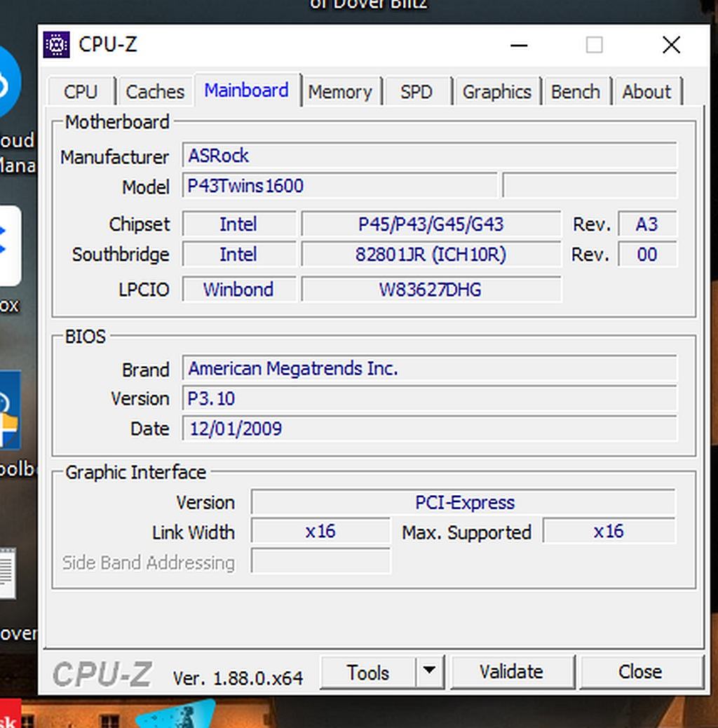This screenshot has height=728, width=718.
Task: Select the Mainboard tab
Action: (x=246, y=90)
